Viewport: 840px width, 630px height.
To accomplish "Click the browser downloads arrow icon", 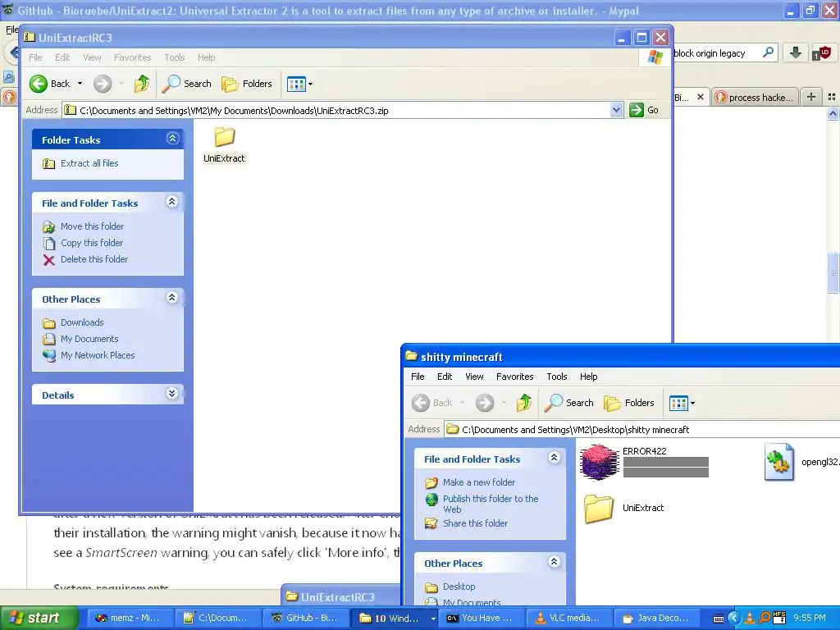I will tap(796, 52).
